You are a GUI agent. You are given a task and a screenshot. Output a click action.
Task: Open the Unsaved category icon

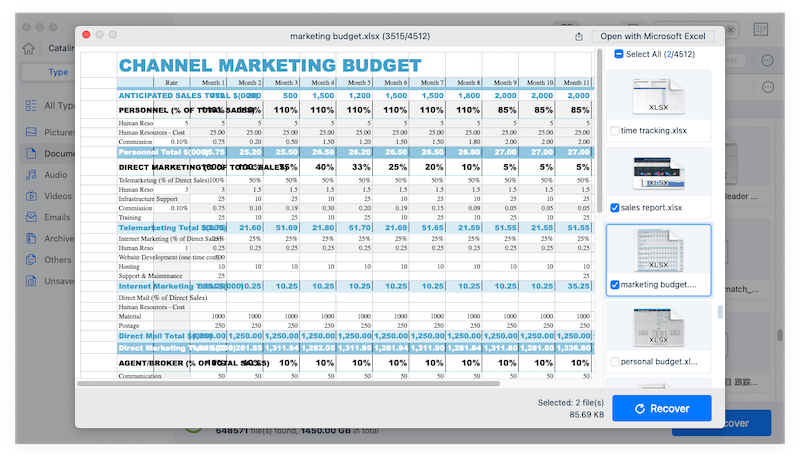(31, 281)
